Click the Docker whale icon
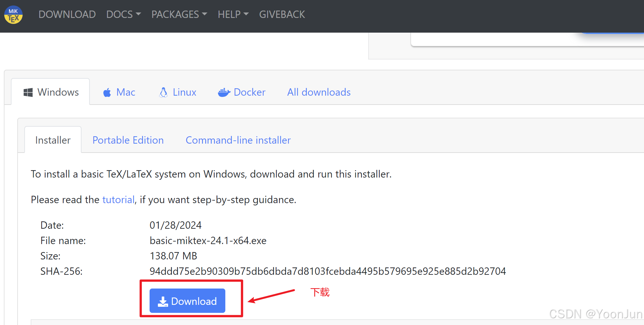Screen dimensions: 644x325 224,92
